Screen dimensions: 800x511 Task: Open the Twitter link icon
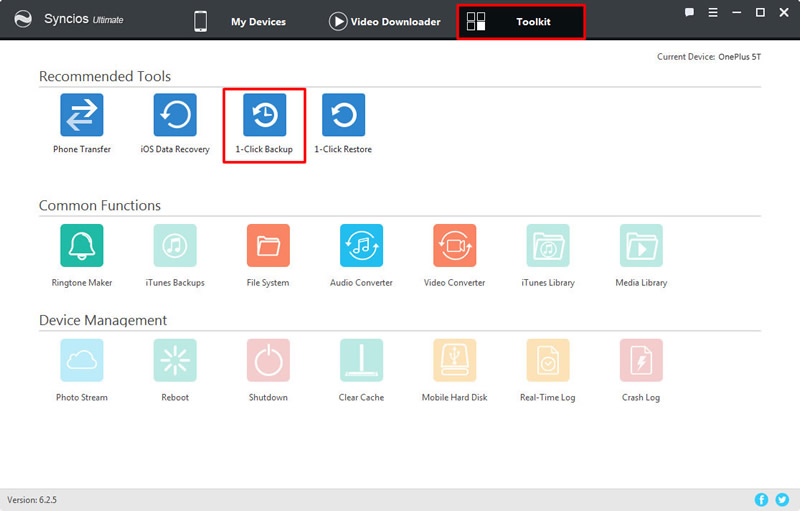[x=782, y=499]
